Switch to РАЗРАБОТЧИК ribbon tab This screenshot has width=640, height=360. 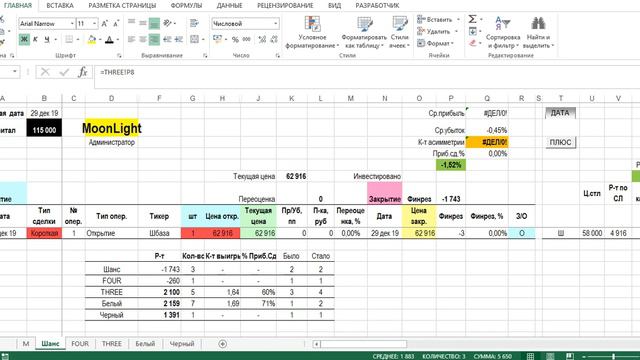[377, 5]
